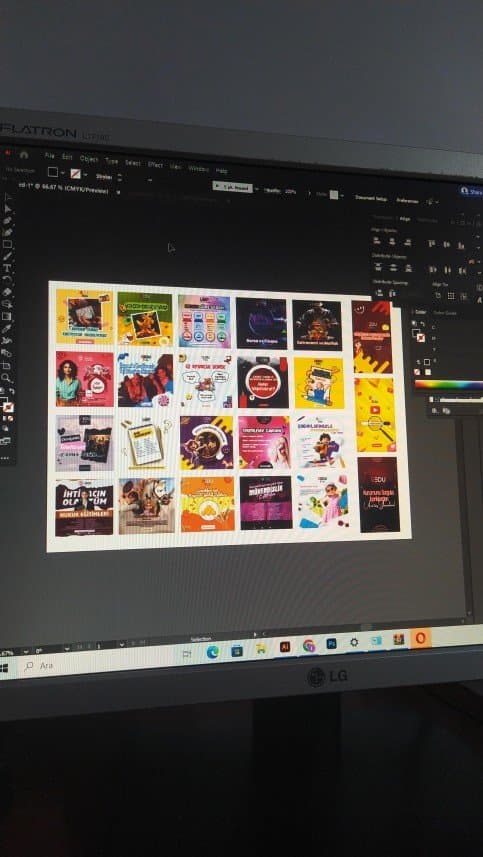Open Chrome from the taskbar
This screenshot has height=857, width=483.
pyautogui.click(x=309, y=645)
